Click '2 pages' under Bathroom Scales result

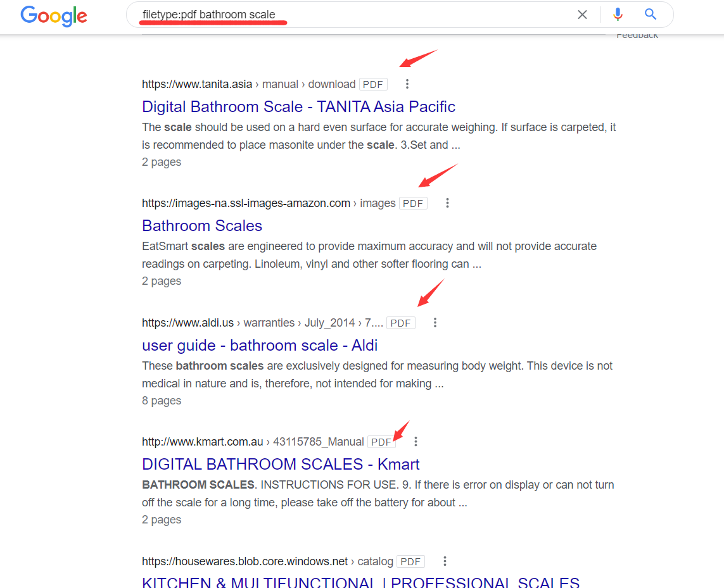coord(162,281)
